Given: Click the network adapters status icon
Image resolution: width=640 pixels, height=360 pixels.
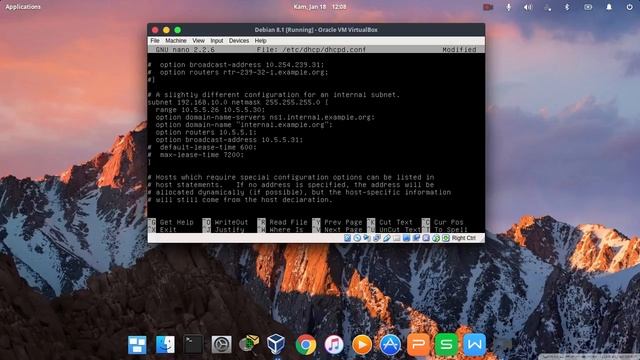Looking at the screenshot, I should tap(377, 238).
